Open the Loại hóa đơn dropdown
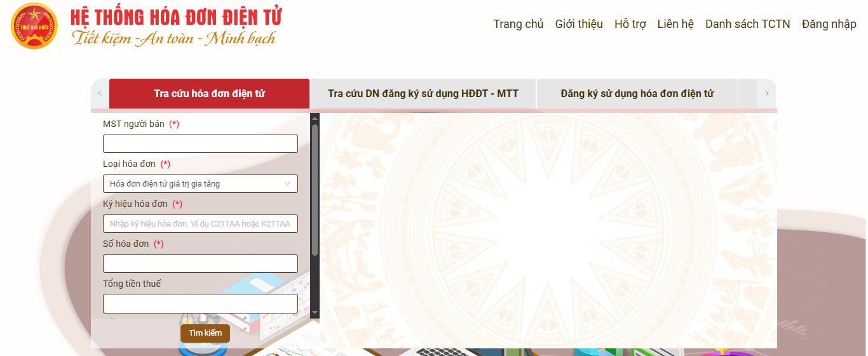The image size is (868, 356). click(200, 184)
